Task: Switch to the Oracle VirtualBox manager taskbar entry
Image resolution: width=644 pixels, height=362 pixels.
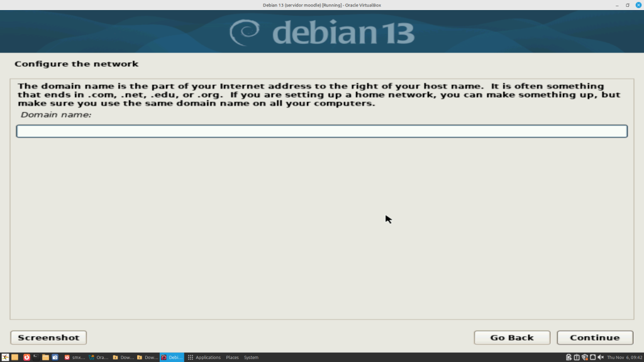Action: pyautogui.click(x=99, y=357)
